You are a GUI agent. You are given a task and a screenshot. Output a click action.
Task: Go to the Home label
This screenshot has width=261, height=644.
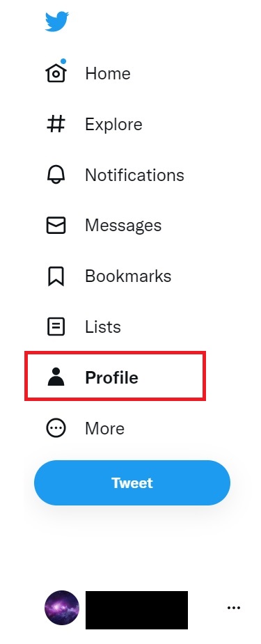tap(108, 74)
